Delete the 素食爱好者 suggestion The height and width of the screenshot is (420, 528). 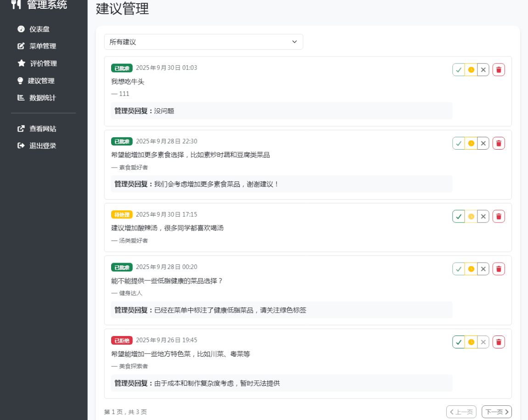tap(499, 143)
